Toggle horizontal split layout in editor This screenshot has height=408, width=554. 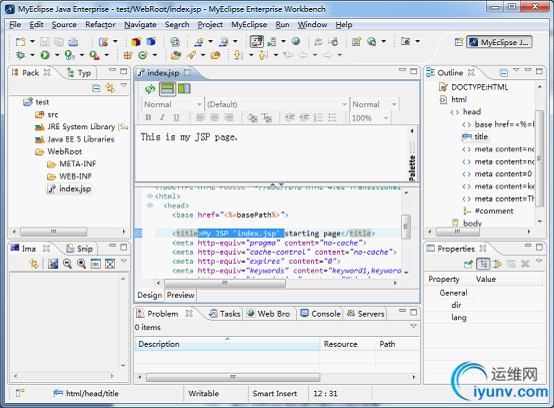coord(167,89)
